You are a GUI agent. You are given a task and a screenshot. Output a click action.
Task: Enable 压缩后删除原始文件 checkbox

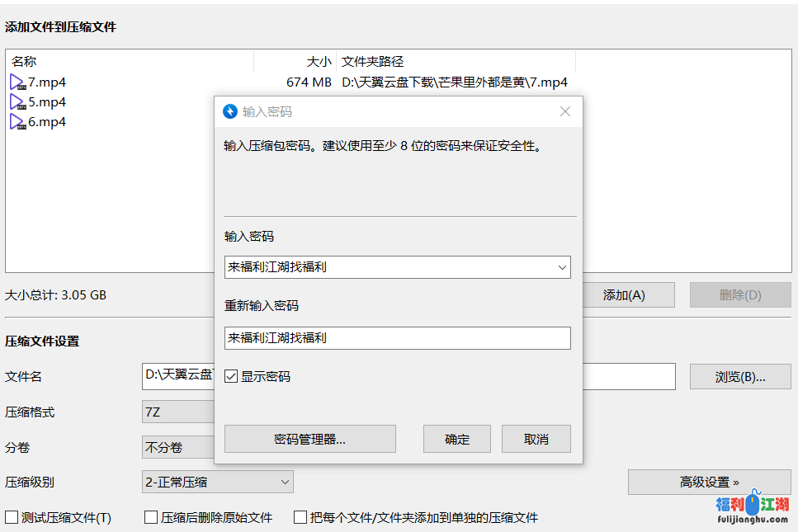click(x=151, y=518)
